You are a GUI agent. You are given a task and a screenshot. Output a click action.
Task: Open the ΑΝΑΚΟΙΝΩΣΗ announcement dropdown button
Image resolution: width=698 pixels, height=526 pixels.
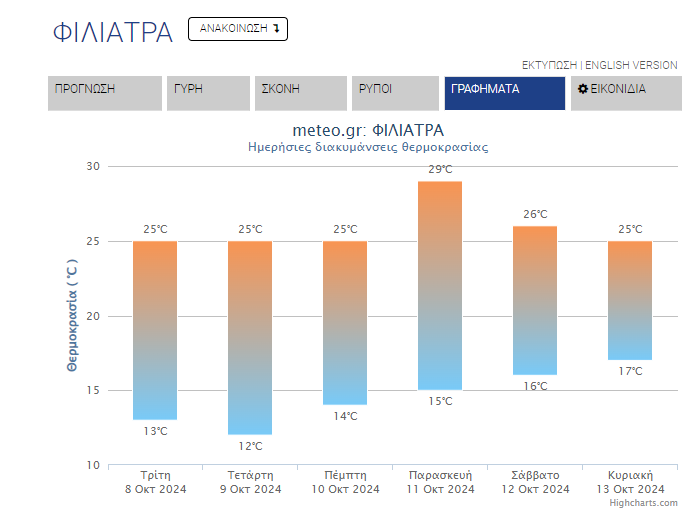238,29
